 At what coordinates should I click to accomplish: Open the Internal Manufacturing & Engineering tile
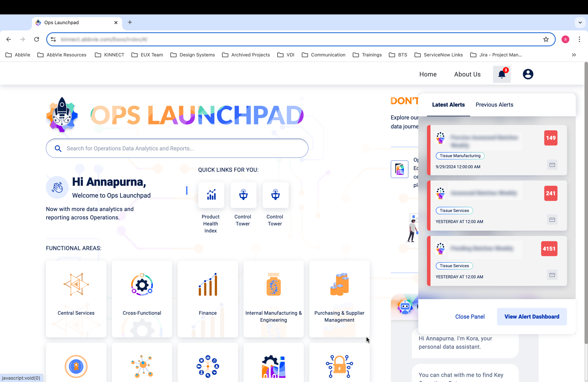click(274, 299)
